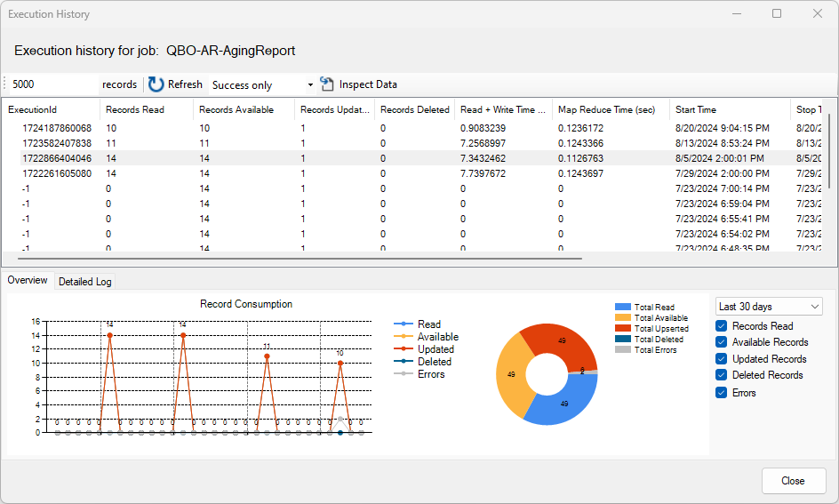839x504 pixels.
Task: Click the Inspect Data icon
Action: pyautogui.click(x=326, y=84)
